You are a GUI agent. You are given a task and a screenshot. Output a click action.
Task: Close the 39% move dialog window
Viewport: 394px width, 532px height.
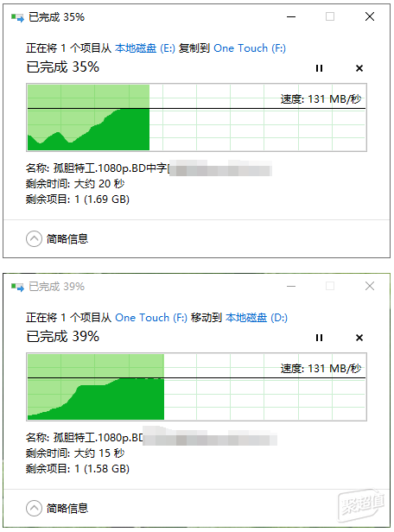(370, 286)
